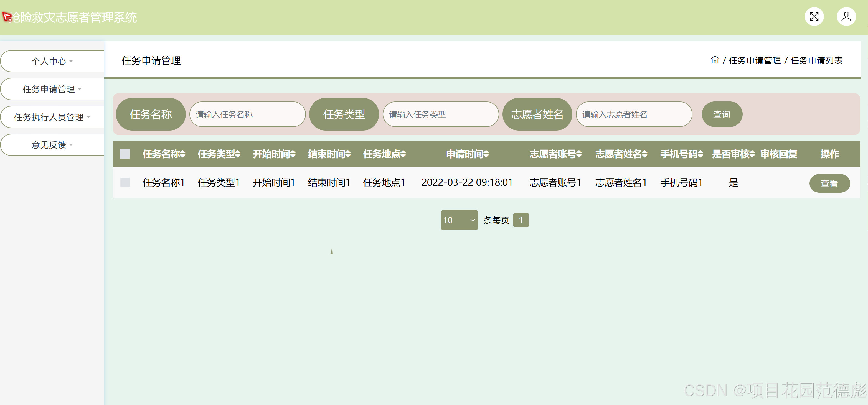Open the 任务申请管理 sidebar menu

click(x=52, y=89)
